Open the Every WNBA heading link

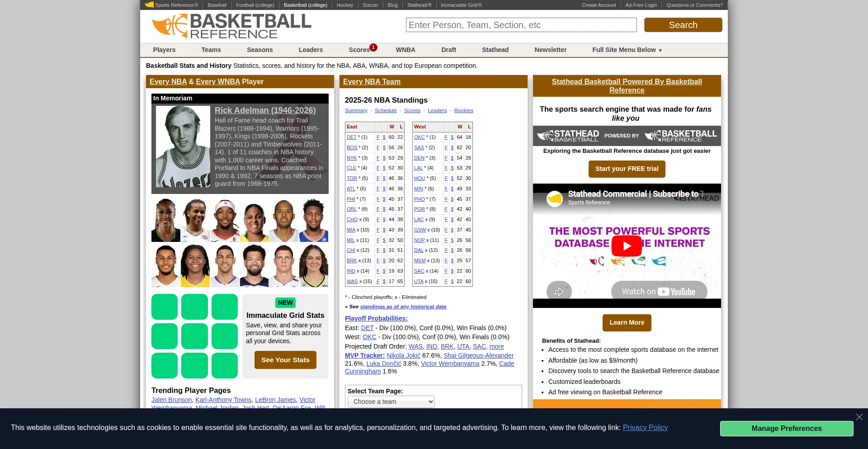click(x=218, y=81)
